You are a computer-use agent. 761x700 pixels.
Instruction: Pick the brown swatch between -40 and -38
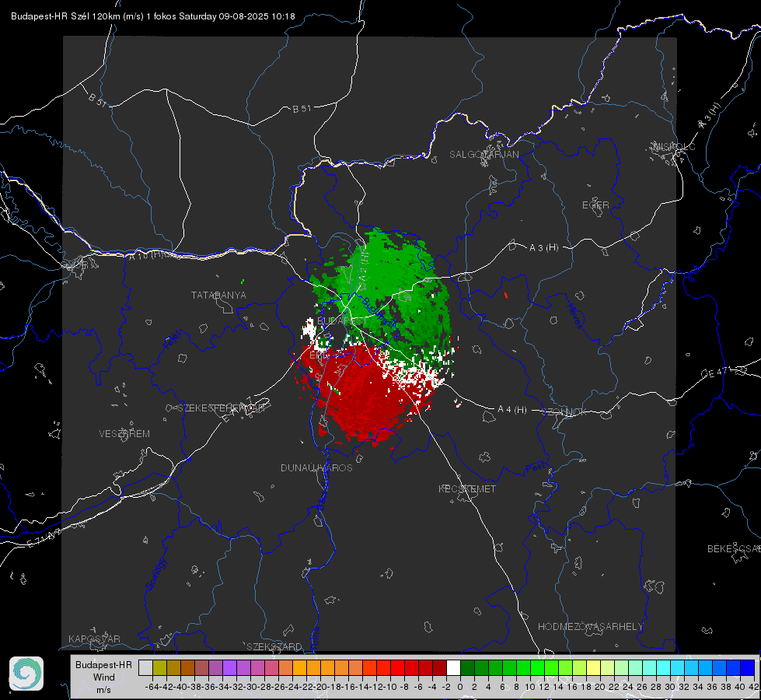(188, 667)
